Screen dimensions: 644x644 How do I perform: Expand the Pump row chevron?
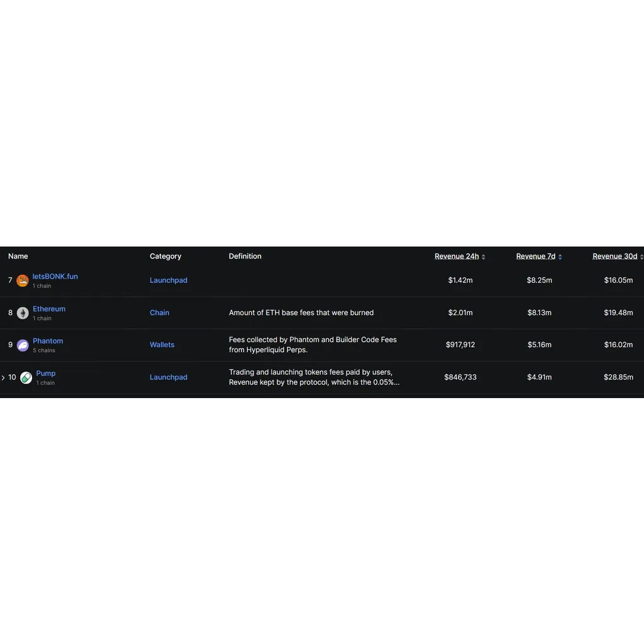point(3,377)
